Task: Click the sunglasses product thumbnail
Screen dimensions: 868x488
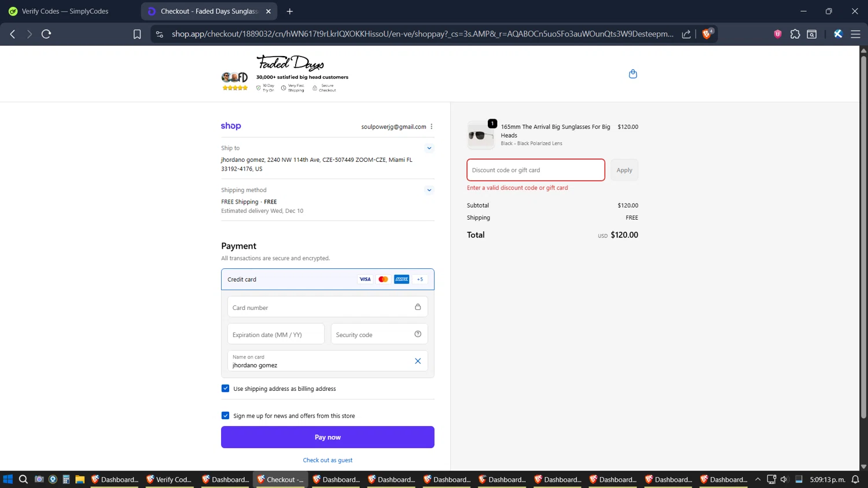Action: tap(481, 135)
